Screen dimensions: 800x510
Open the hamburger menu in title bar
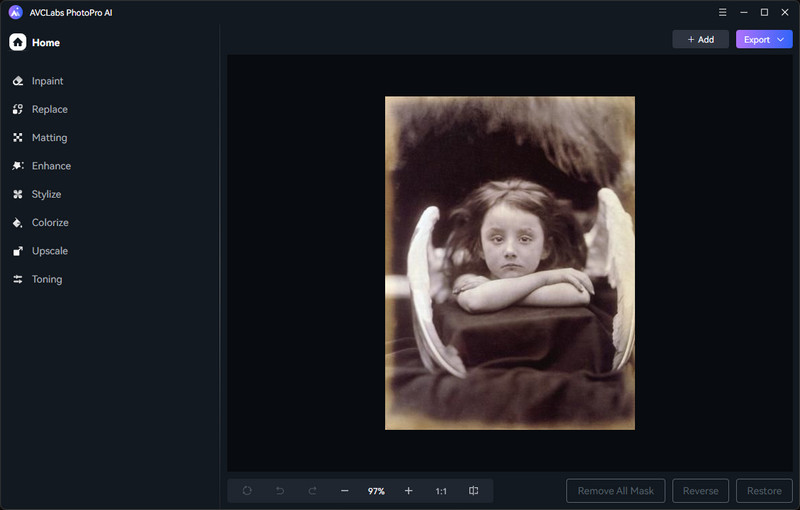click(x=722, y=12)
